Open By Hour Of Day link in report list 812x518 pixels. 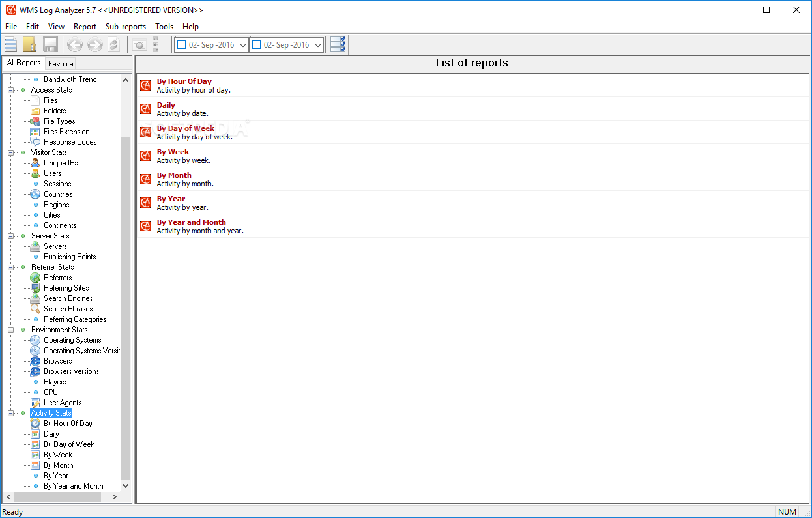click(x=184, y=81)
